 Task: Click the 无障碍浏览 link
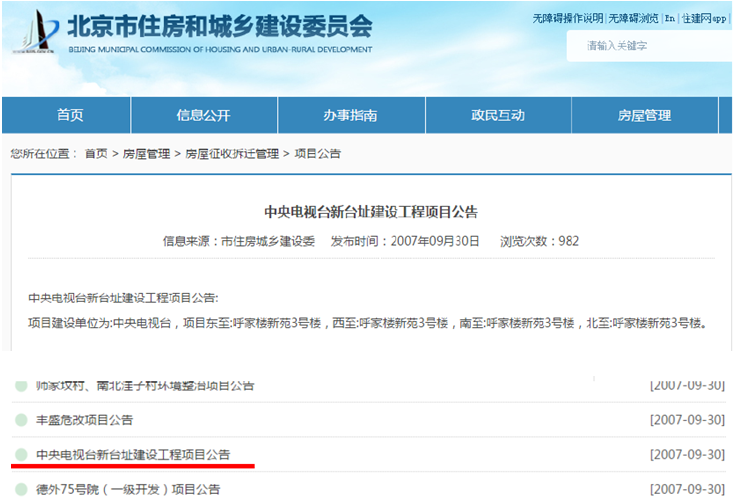[x=633, y=18]
